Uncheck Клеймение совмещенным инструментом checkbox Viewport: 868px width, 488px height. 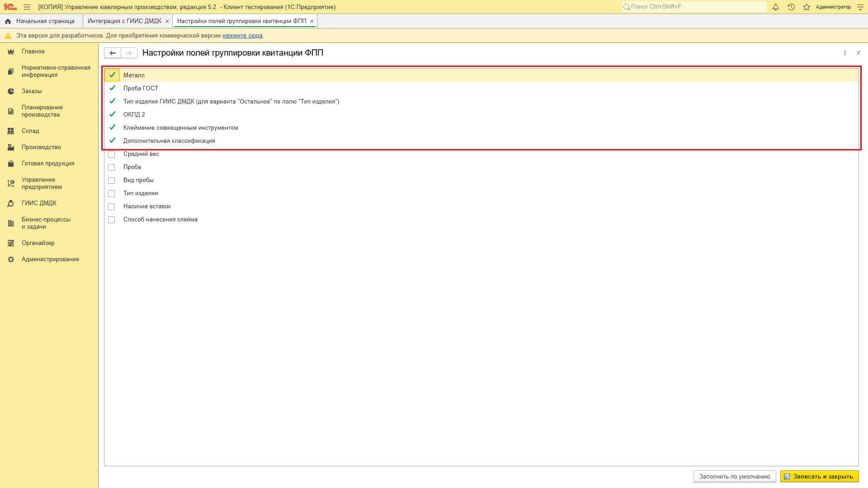(x=112, y=127)
